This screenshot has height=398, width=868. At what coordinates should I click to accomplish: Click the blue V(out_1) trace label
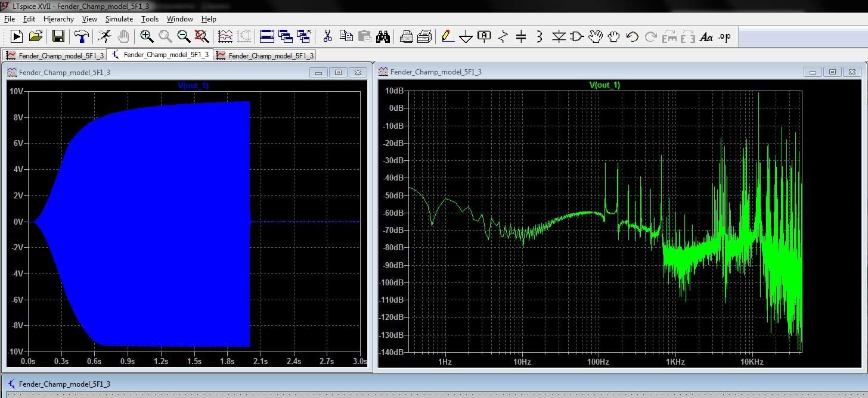pos(194,86)
